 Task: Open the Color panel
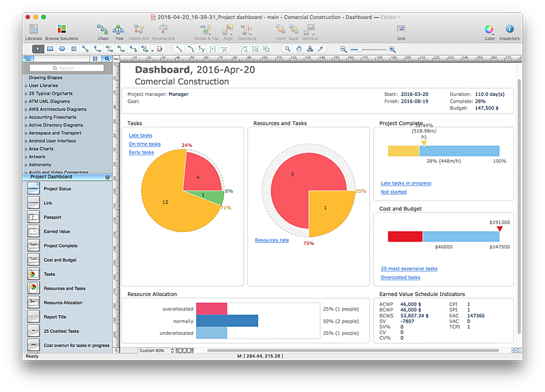pyautogui.click(x=489, y=31)
